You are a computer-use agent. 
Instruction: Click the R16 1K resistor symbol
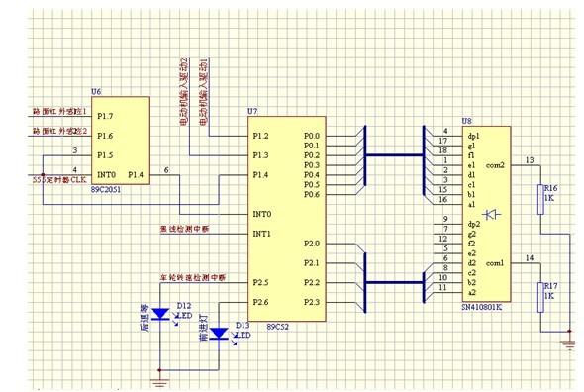540,199
